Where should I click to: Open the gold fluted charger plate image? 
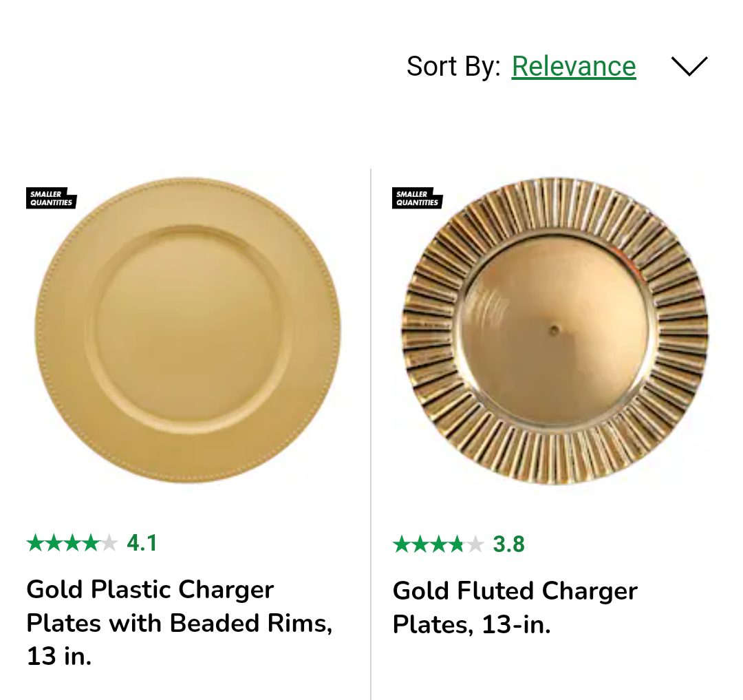pos(554,332)
